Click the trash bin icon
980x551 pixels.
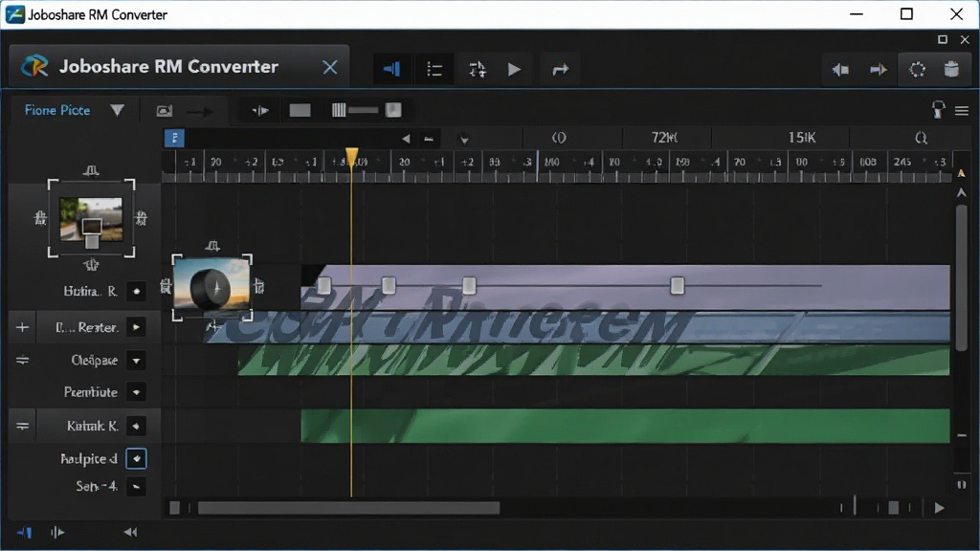pos(951,69)
